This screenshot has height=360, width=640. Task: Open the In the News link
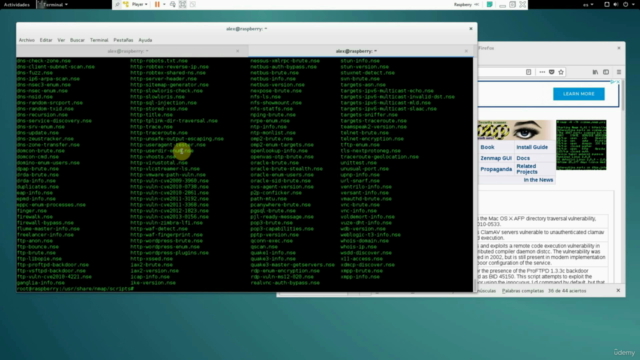[538, 180]
